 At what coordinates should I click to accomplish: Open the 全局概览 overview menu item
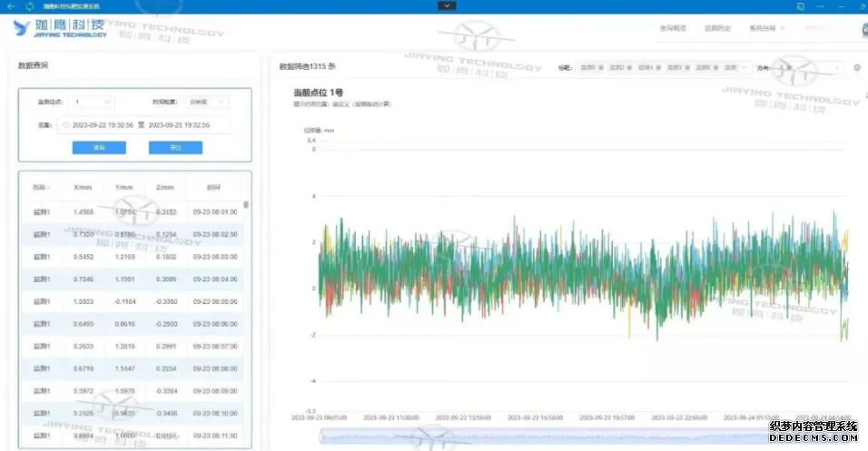tap(672, 28)
